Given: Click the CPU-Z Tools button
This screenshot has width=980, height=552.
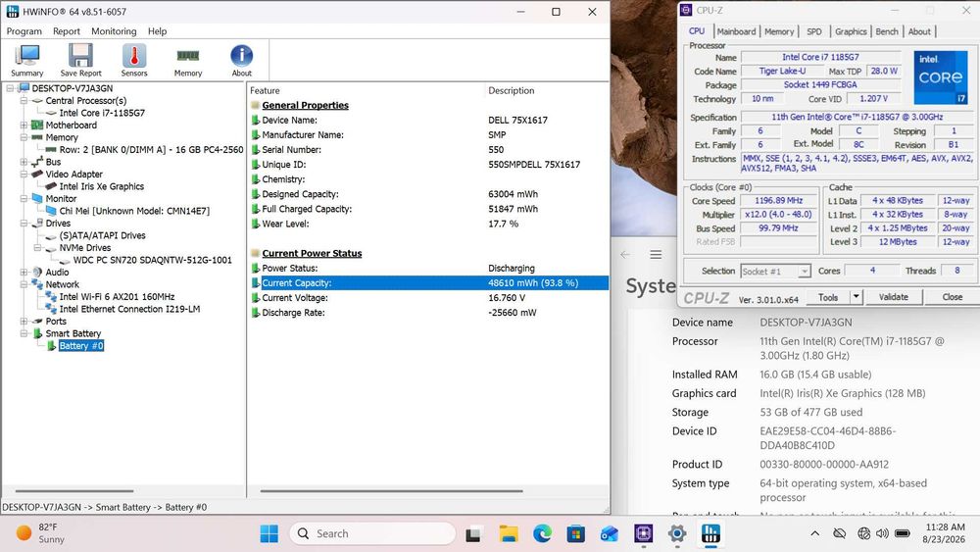Looking at the screenshot, I should coord(827,297).
